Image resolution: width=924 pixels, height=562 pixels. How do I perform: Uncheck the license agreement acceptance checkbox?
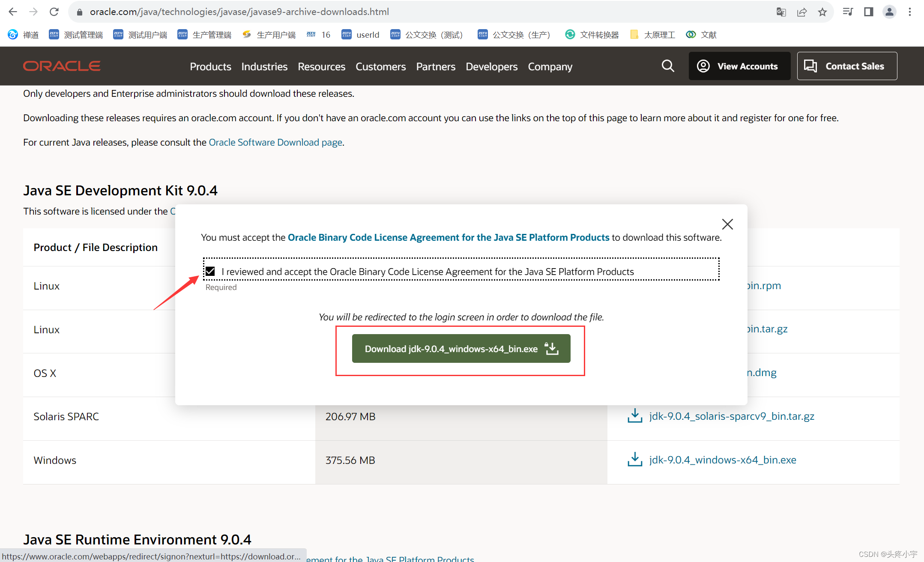coord(210,271)
